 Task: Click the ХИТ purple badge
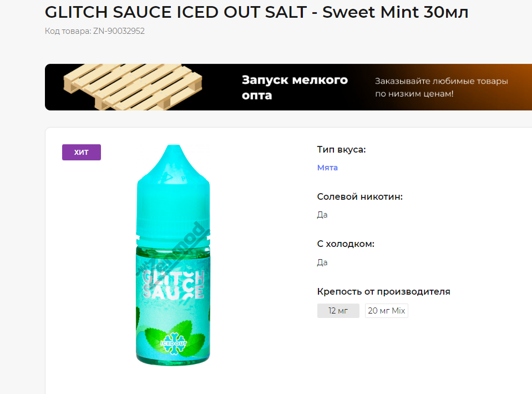tap(82, 152)
